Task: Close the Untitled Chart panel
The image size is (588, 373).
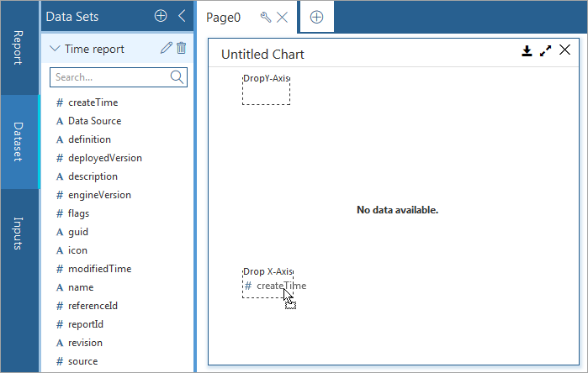Action: [564, 50]
